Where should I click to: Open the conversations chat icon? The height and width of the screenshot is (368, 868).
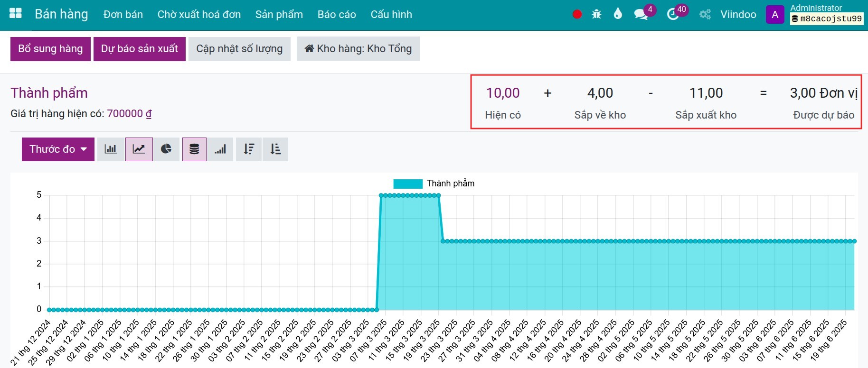click(x=641, y=14)
